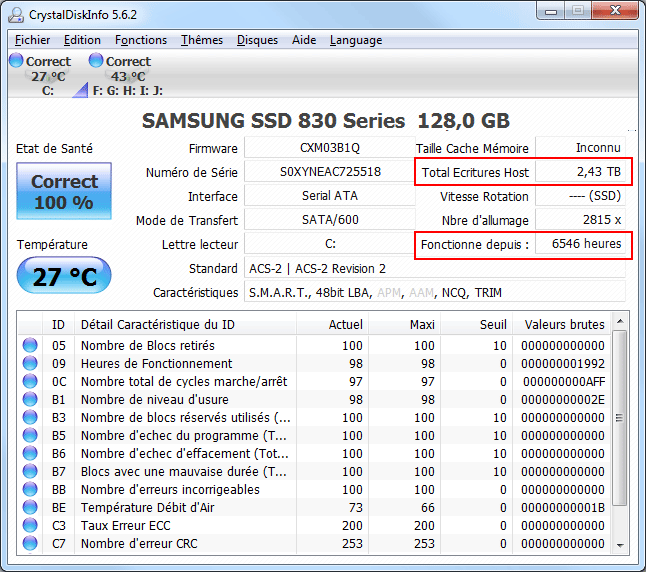Minimize the CrystalDiskInfo window
Image resolution: width=646 pixels, height=572 pixels.
pos(551,11)
